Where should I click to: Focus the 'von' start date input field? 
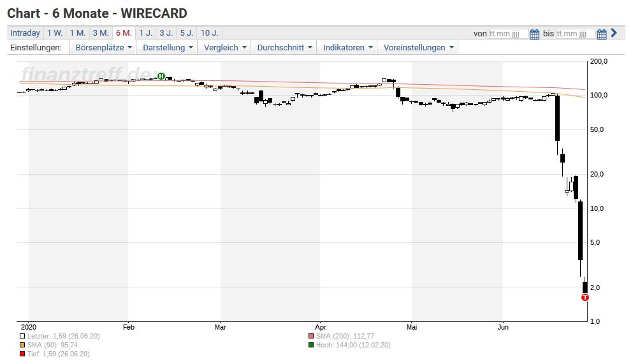coord(508,34)
